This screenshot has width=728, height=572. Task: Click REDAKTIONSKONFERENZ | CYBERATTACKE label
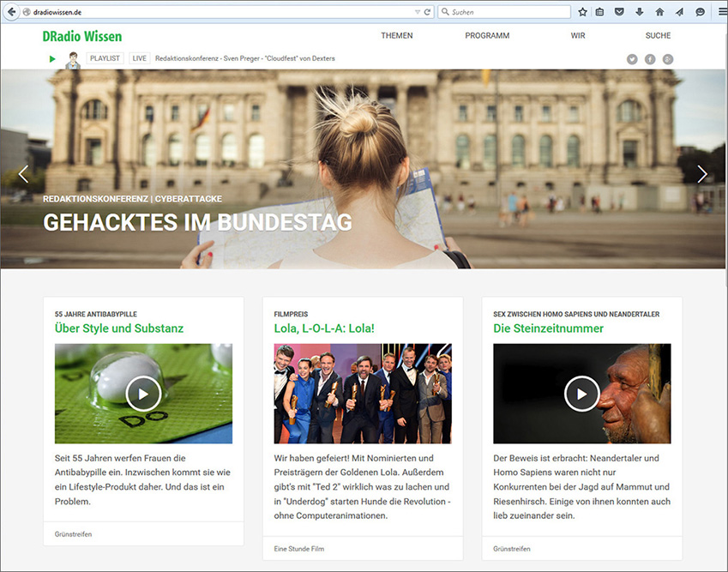(x=132, y=199)
